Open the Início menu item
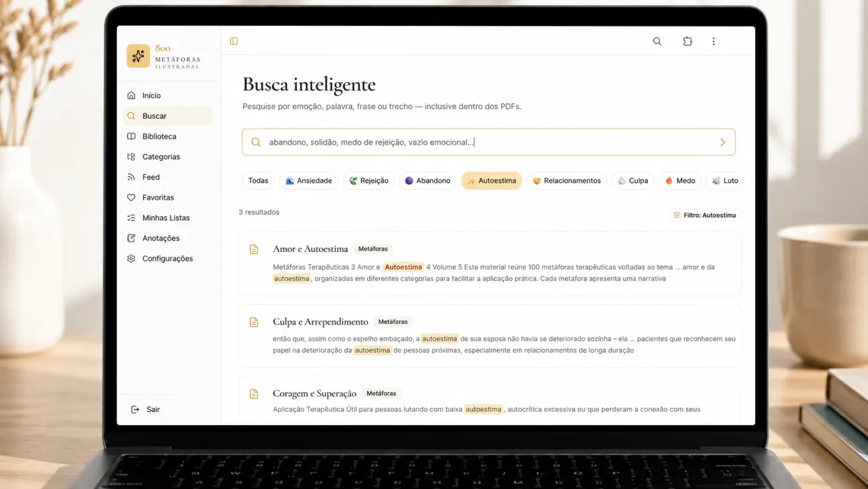This screenshot has width=868, height=489. 169,96
